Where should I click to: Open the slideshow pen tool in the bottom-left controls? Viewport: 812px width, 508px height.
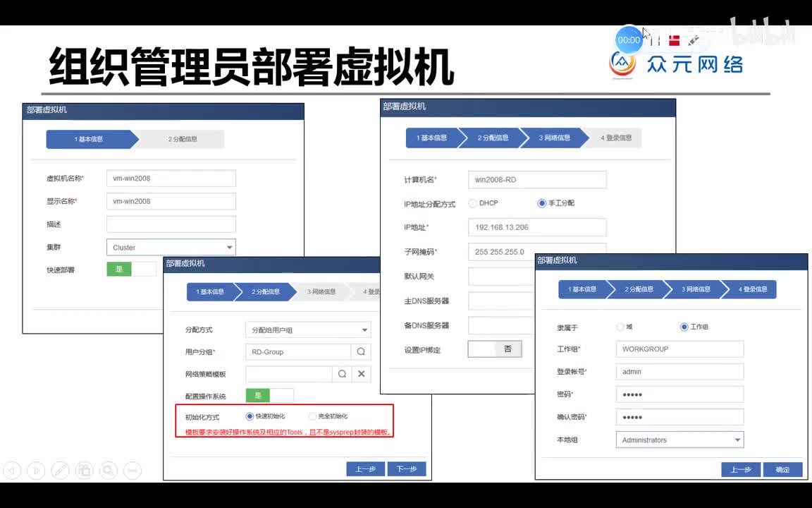[x=60, y=470]
